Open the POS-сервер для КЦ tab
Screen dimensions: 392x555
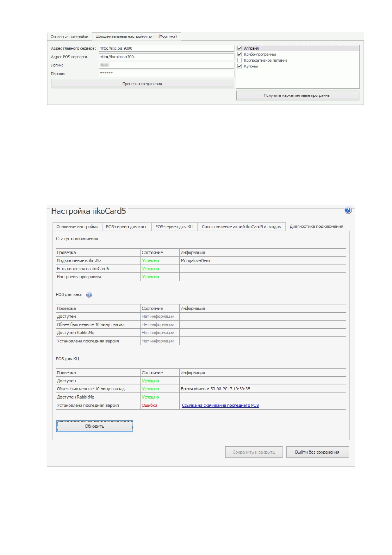[174, 227]
